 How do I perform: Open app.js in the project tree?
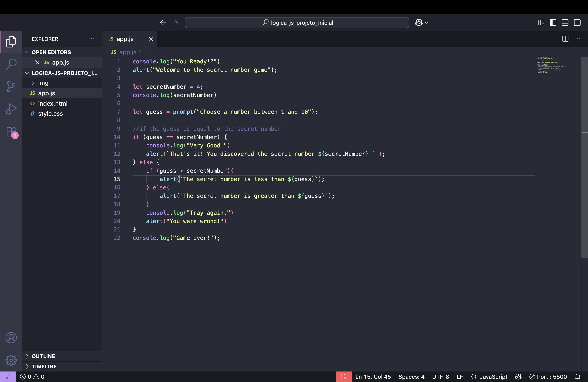62,93
